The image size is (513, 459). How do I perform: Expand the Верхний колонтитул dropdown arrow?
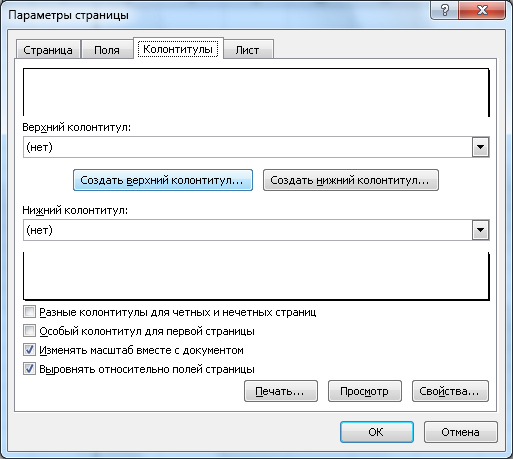point(480,147)
